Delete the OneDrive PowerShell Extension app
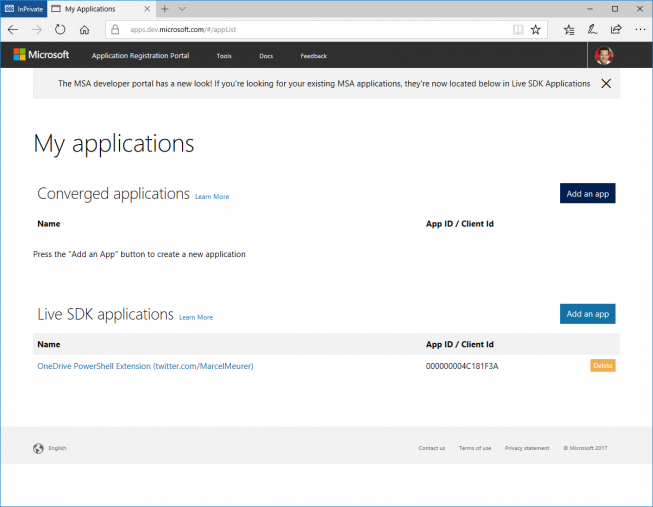This screenshot has width=653, height=507. point(603,365)
